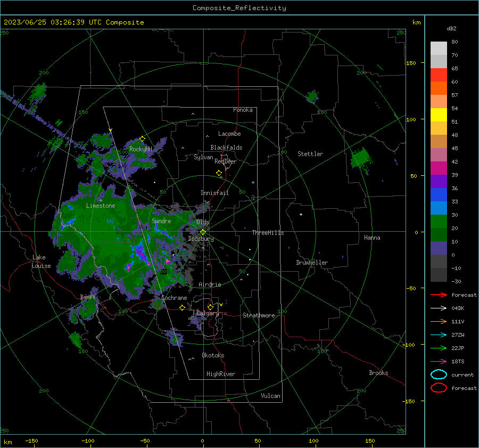The image size is (479, 448).
Task: Click the Strathmore label
Action: tap(259, 315)
